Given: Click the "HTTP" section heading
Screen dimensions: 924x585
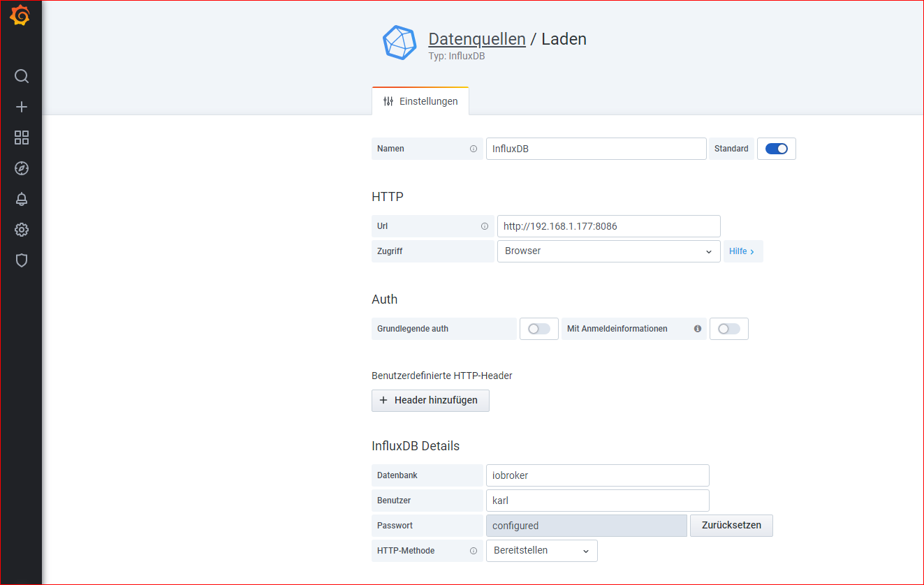Looking at the screenshot, I should 388,197.
